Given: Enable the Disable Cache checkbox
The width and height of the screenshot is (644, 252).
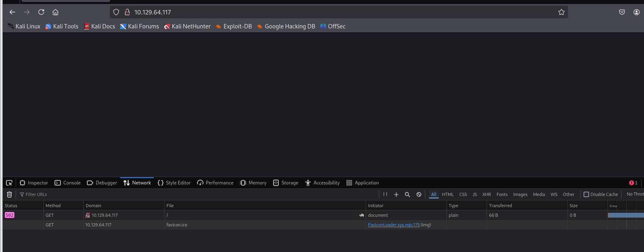Looking at the screenshot, I should 586,194.
